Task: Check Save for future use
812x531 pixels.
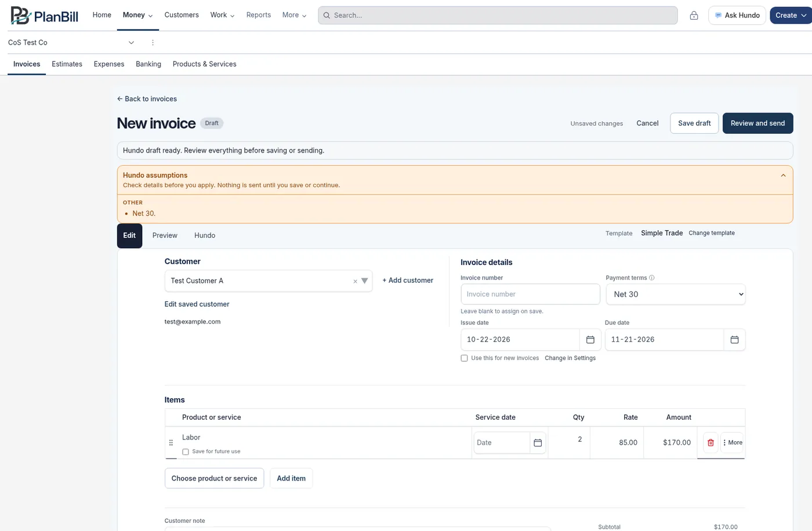Action: 186,452
